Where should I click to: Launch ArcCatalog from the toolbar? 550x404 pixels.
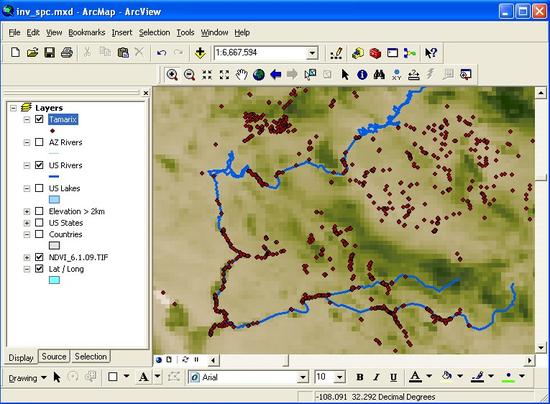358,53
